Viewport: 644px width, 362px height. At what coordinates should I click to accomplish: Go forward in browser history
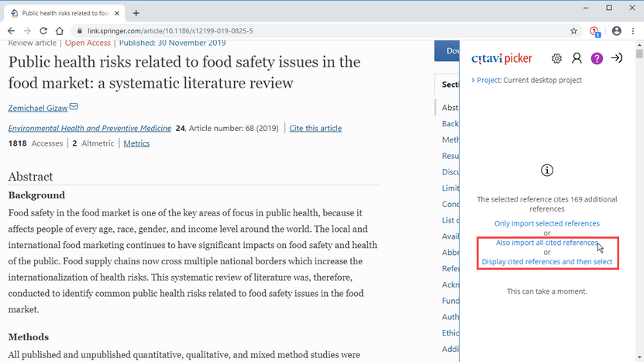point(27,31)
